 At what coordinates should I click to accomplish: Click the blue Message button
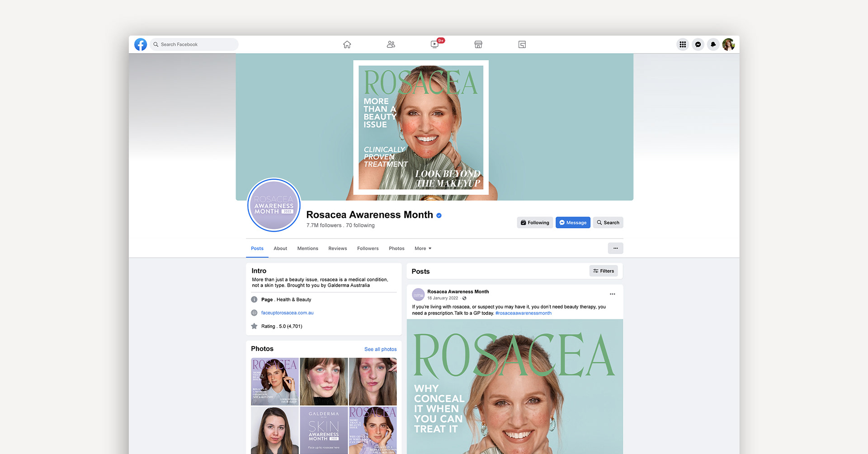point(573,222)
